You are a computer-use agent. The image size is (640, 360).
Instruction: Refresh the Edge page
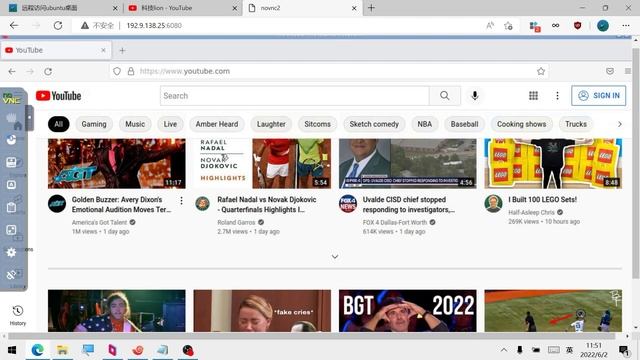coord(58,26)
